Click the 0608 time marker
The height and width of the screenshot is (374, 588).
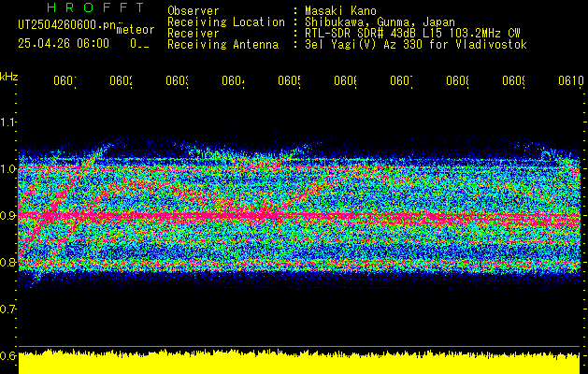click(x=457, y=80)
